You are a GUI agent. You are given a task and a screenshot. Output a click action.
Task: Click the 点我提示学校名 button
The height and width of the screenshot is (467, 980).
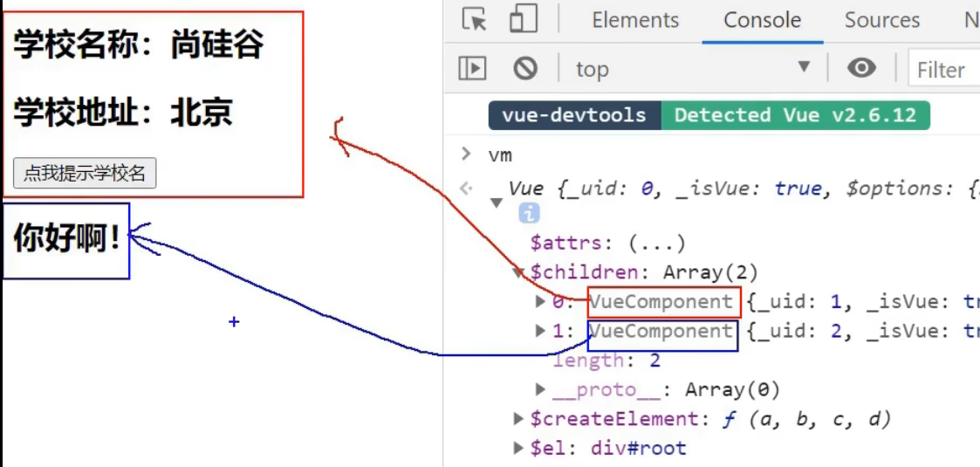85,174
